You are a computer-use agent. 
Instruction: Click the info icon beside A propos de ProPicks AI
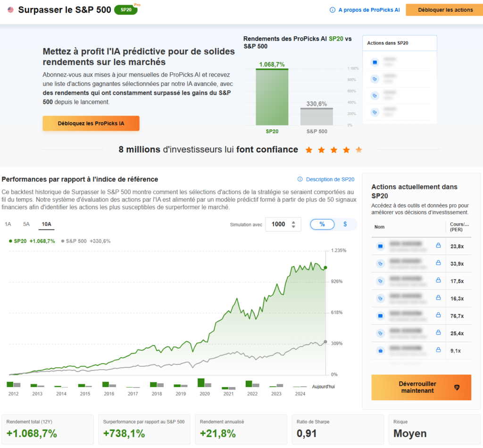pyautogui.click(x=333, y=10)
